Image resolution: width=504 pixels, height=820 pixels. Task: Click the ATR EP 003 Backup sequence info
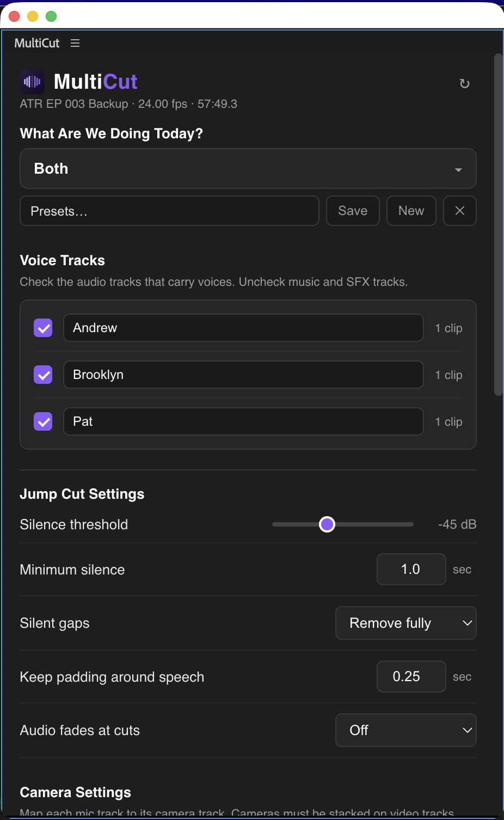128,104
